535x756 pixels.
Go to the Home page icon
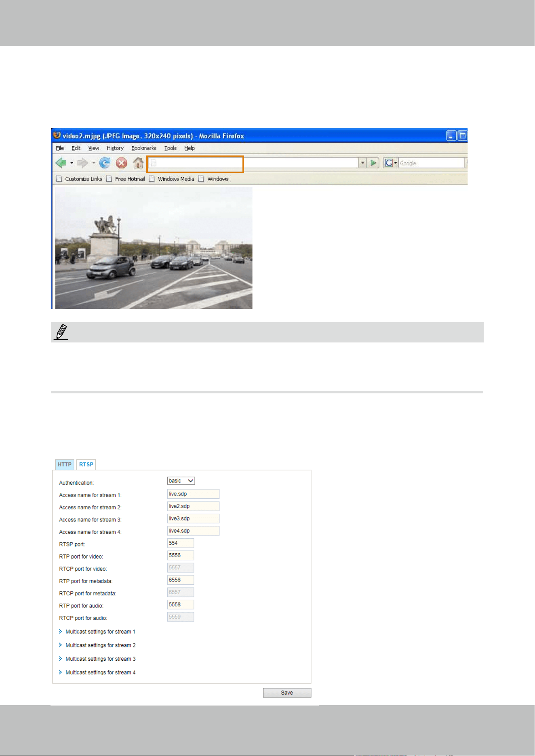click(138, 163)
